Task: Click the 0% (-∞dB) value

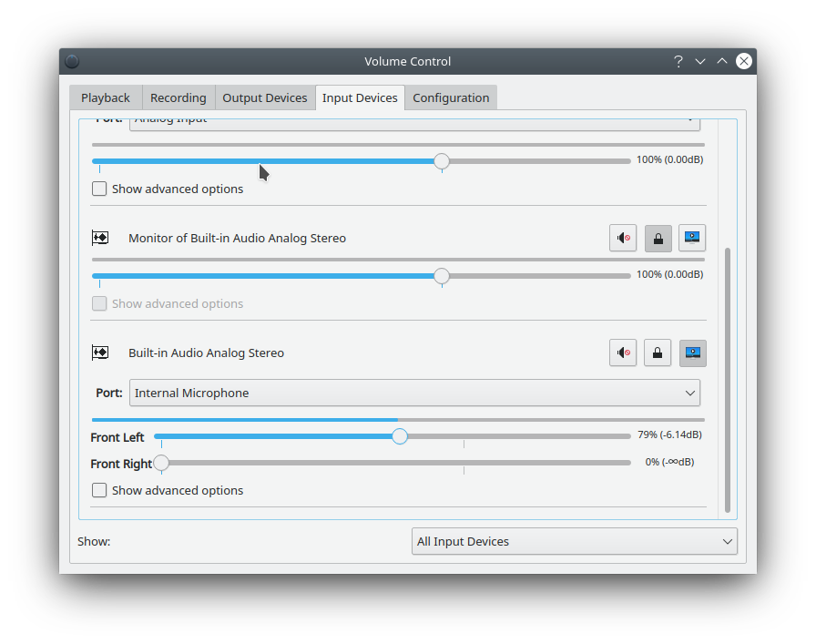Action: [669, 462]
